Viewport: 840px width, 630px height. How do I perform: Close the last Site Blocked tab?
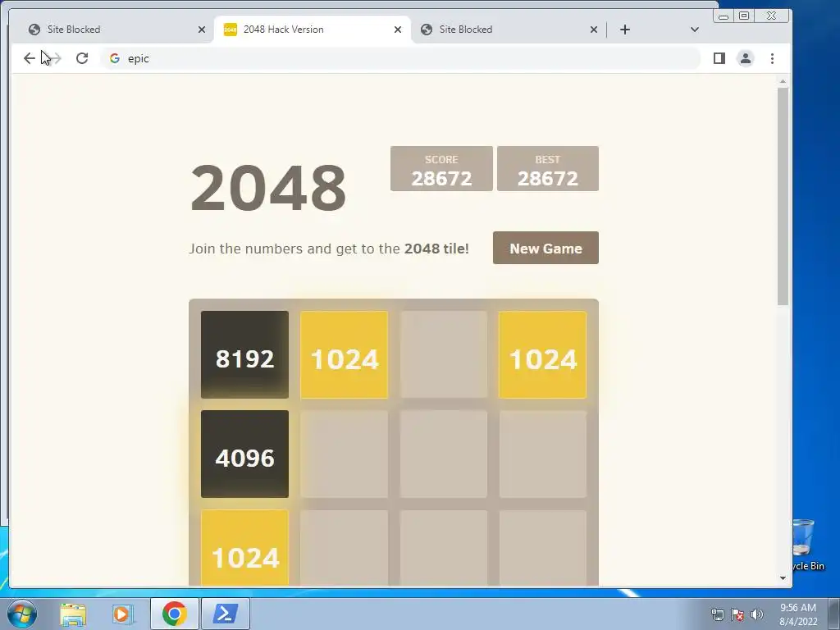pos(594,30)
